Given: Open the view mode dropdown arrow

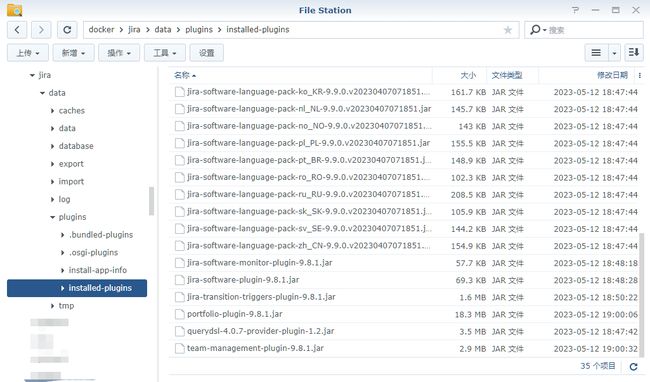Looking at the screenshot, I should click(614, 53).
